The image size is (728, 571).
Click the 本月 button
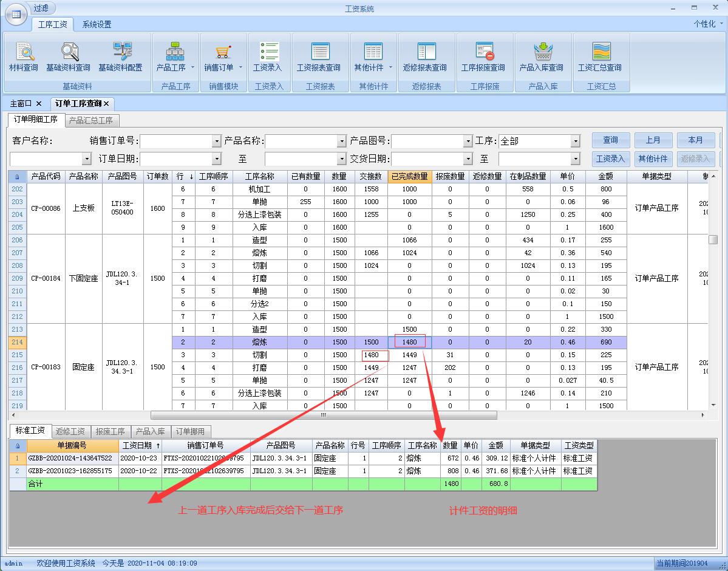(x=695, y=140)
